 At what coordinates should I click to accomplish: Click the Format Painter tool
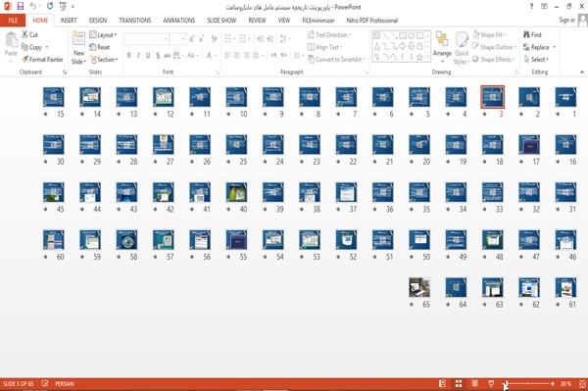(42, 59)
